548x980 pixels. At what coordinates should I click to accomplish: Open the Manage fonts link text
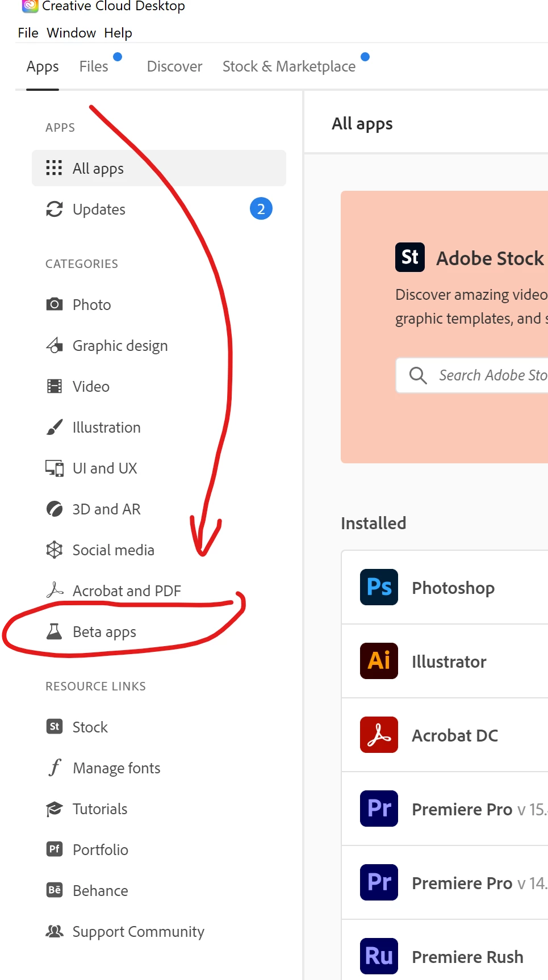117,768
